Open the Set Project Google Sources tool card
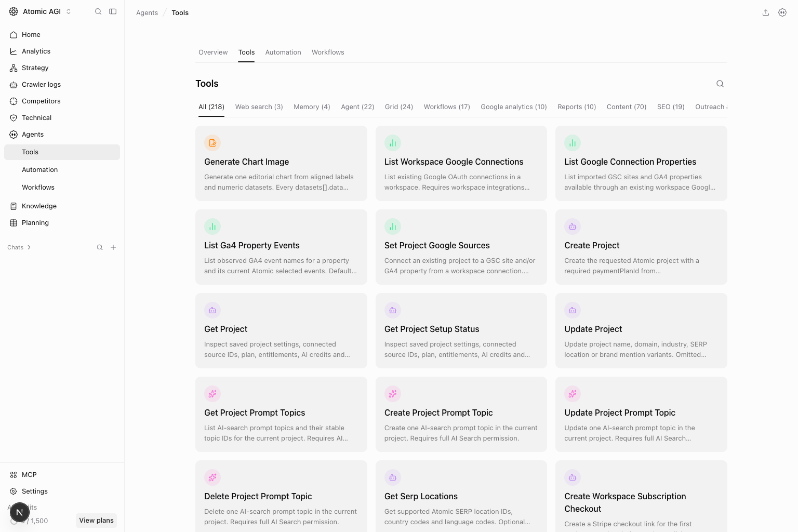The image size is (798, 532). [461, 247]
